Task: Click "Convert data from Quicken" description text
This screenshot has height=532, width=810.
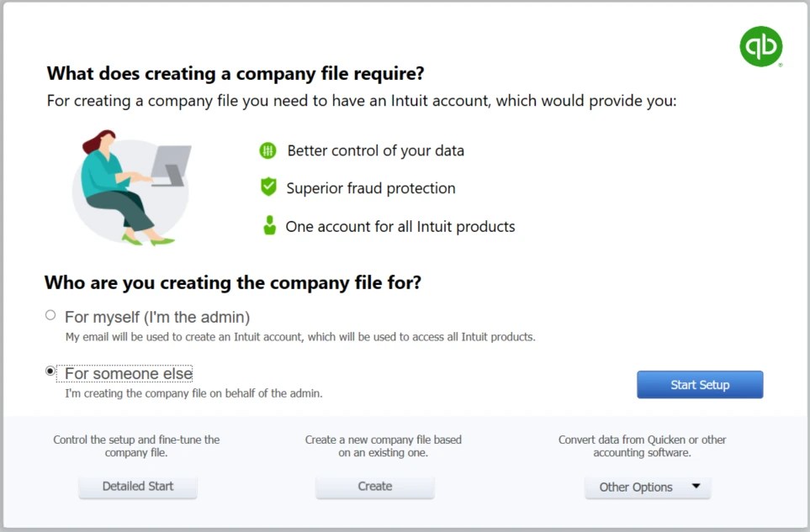Action: 642,445
